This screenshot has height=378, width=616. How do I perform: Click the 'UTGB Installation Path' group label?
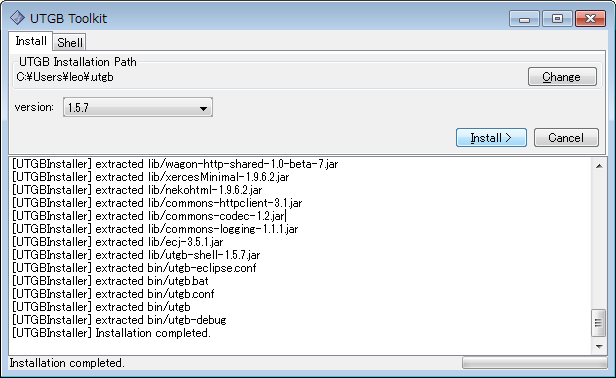[x=78, y=62]
